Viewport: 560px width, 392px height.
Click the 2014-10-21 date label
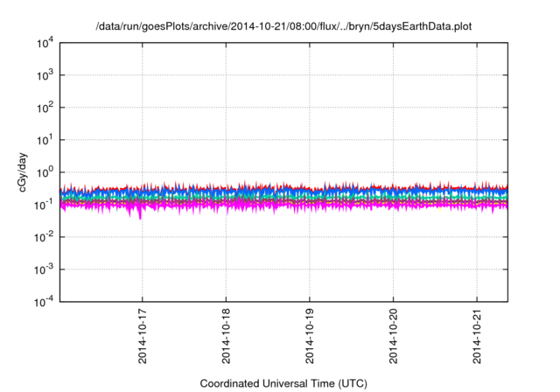point(477,336)
